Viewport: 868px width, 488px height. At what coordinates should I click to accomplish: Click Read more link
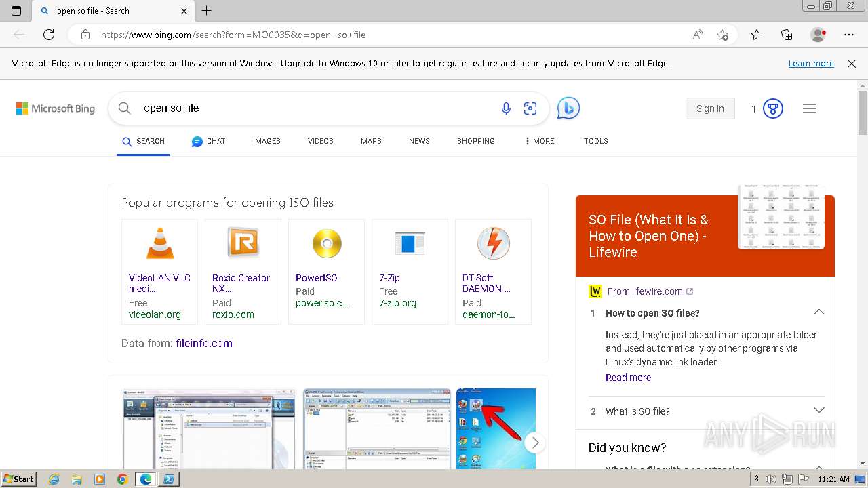click(x=628, y=378)
